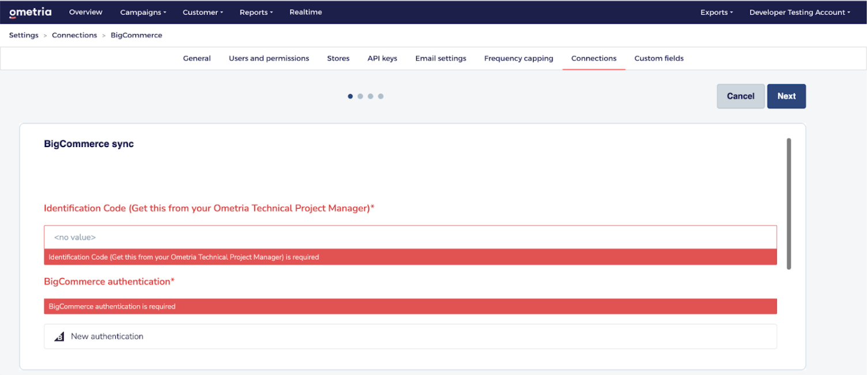The image size is (868, 375).
Task: Open the Realtime page
Action: pos(305,12)
